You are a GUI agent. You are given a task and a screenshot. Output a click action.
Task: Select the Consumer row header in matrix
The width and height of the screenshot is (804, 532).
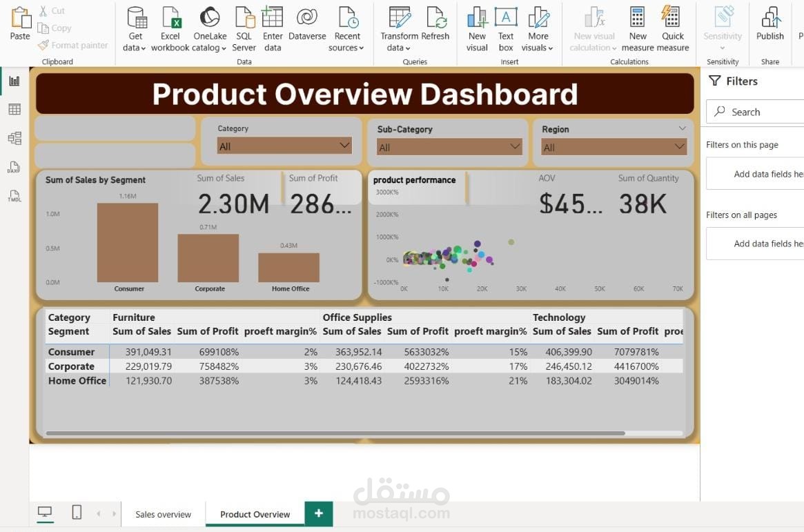coord(71,352)
